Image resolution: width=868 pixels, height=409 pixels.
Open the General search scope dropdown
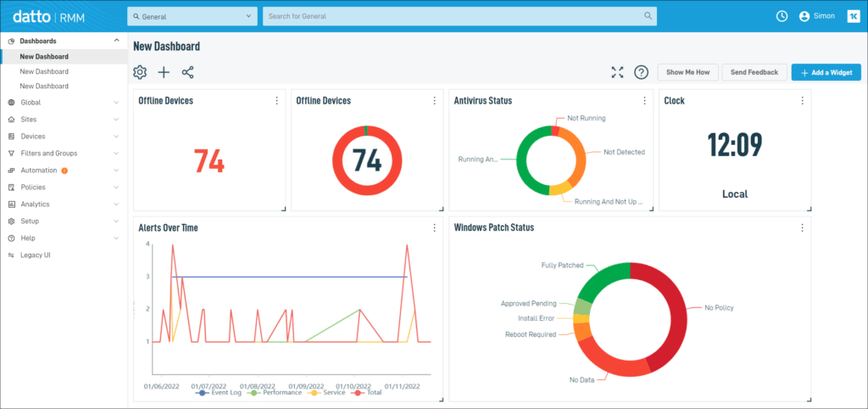point(192,16)
